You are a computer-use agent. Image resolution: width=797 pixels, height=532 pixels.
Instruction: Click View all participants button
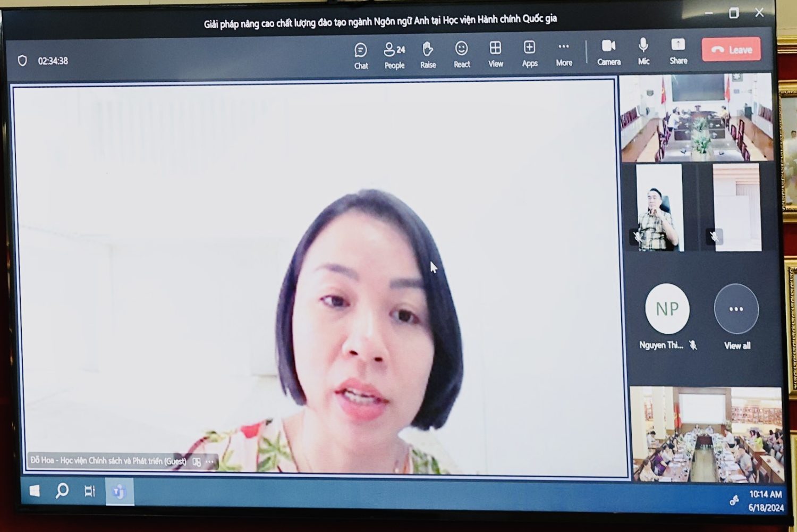pos(736,317)
